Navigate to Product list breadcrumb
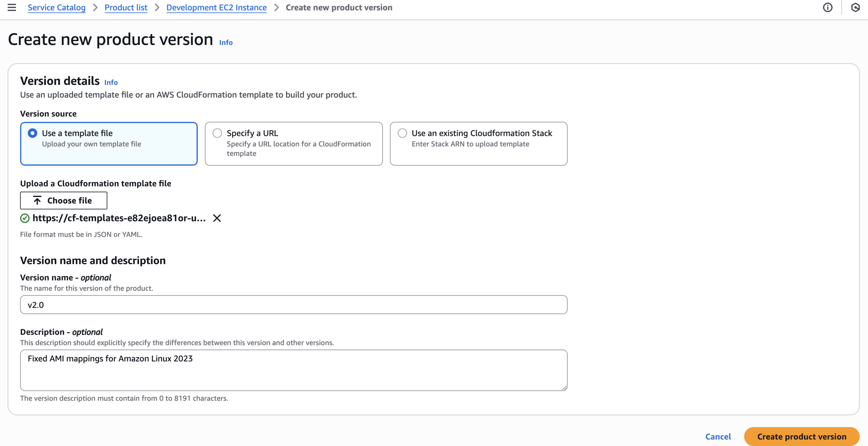The width and height of the screenshot is (868, 446). click(126, 7)
